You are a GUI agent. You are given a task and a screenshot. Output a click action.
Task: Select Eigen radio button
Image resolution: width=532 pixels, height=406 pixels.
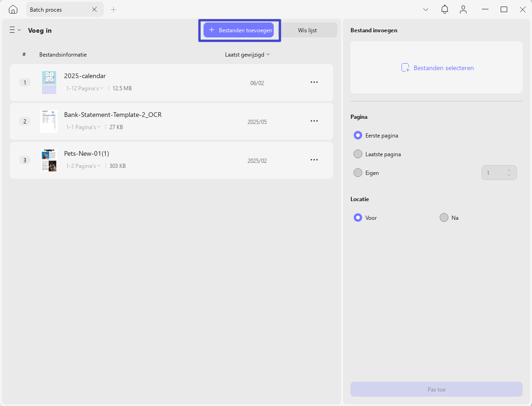(x=357, y=173)
